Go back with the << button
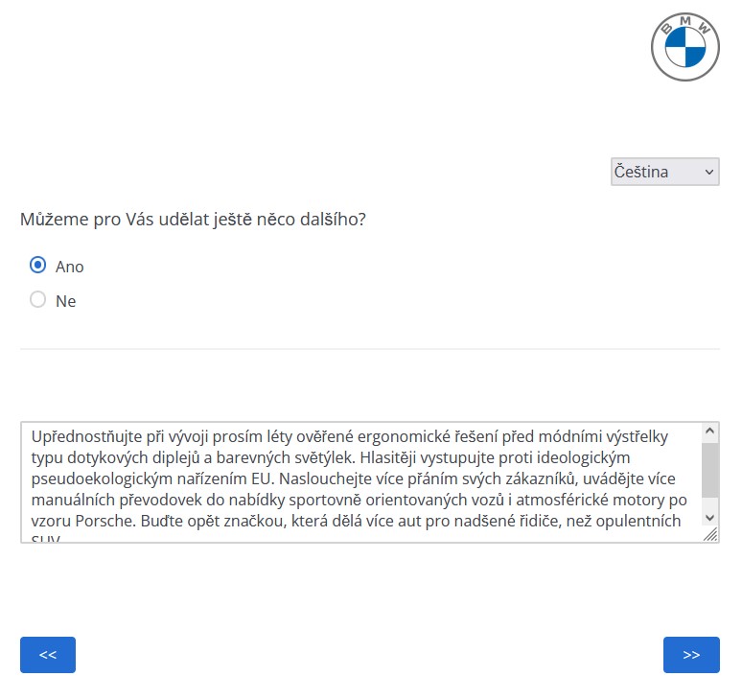 tap(48, 655)
